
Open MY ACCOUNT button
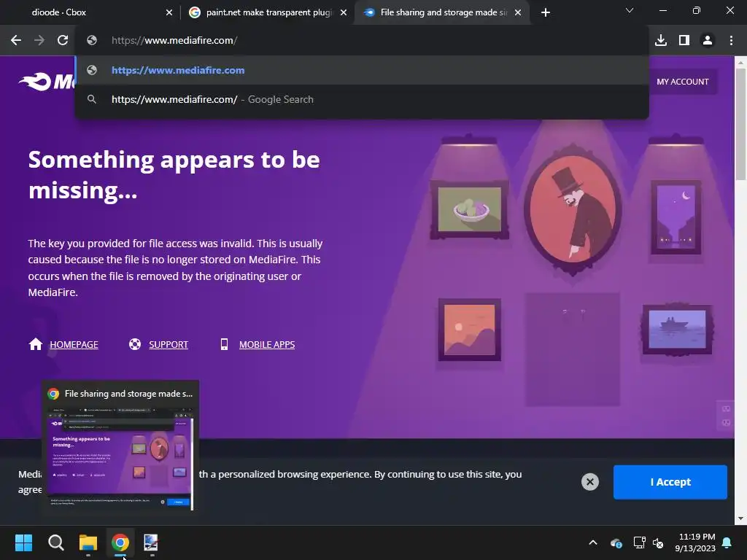[682, 82]
